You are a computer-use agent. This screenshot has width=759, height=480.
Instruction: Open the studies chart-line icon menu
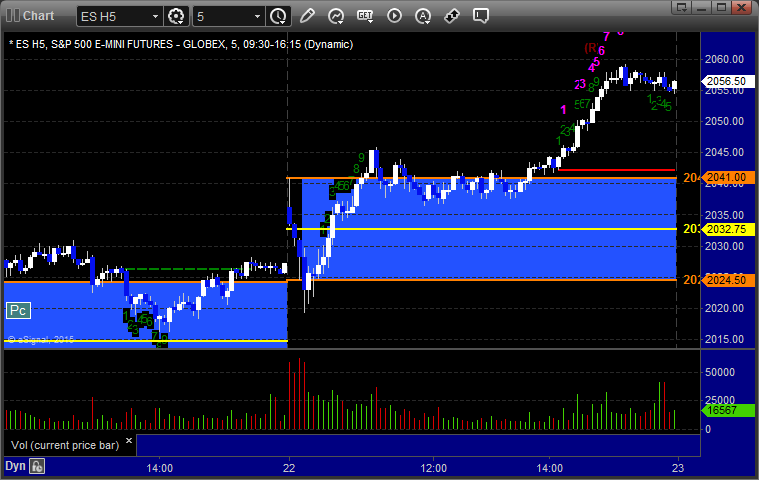coord(335,16)
